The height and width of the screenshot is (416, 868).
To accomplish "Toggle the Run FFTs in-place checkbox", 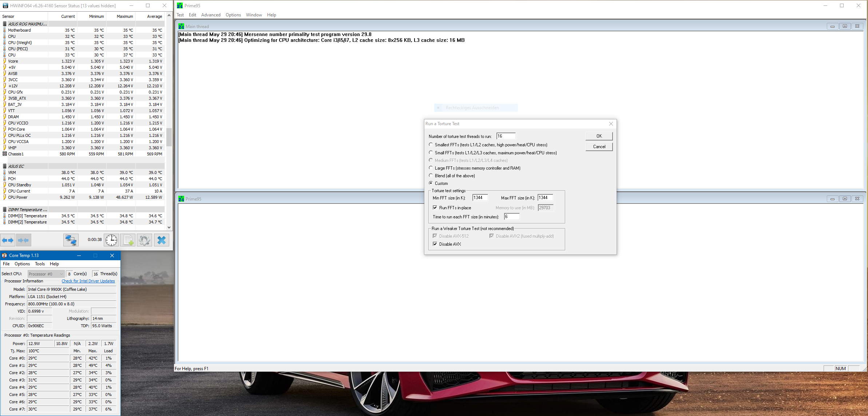I will (435, 207).
